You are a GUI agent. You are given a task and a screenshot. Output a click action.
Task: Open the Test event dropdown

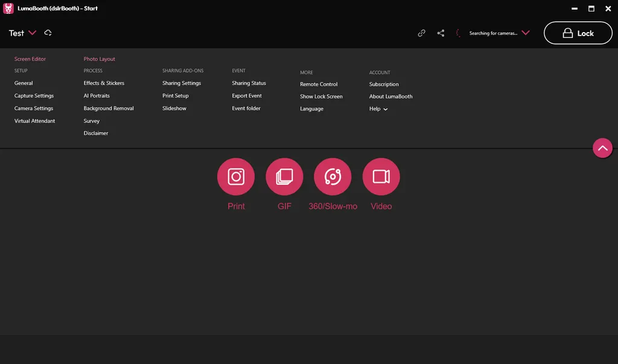point(33,33)
